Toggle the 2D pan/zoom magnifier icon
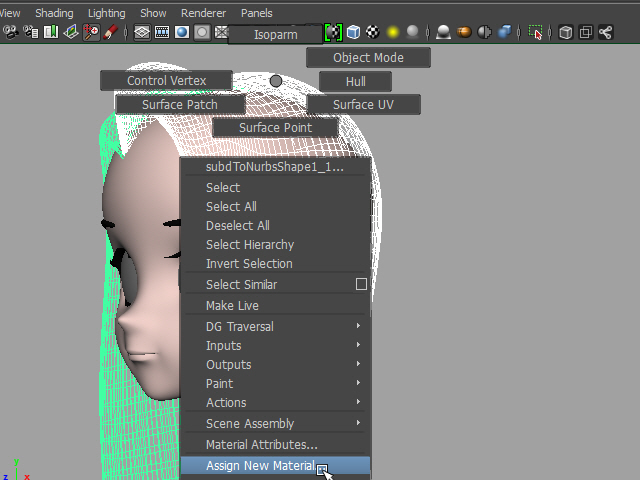This screenshot has height=480, width=640. click(x=91, y=32)
